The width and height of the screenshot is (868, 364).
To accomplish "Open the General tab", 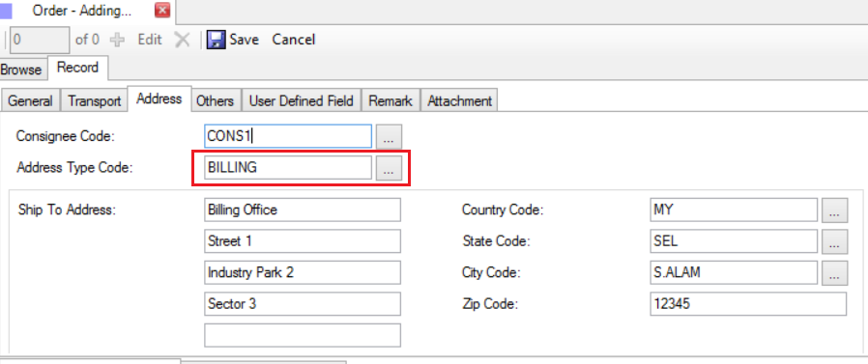I will click(x=30, y=101).
